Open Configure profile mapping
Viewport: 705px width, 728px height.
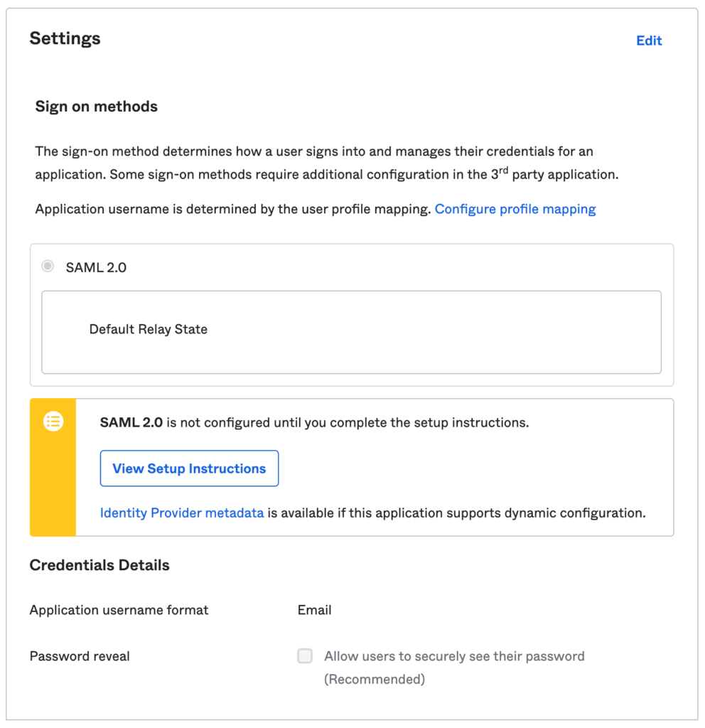click(515, 208)
